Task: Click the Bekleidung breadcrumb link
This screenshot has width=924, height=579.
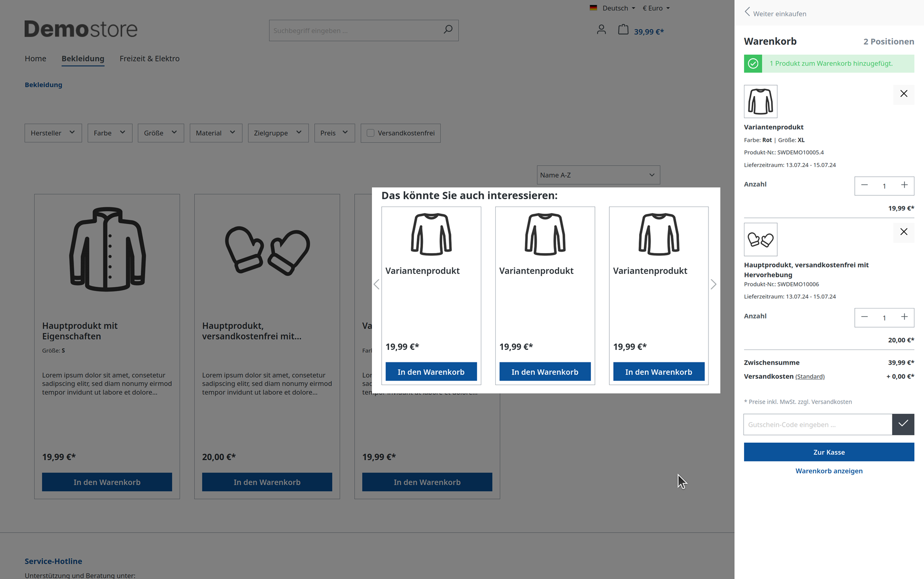Action: pos(43,85)
